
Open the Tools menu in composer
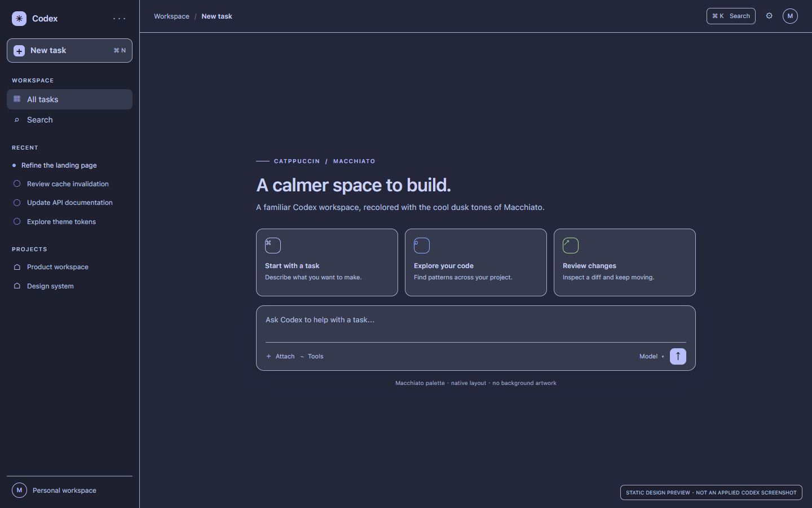point(312,356)
